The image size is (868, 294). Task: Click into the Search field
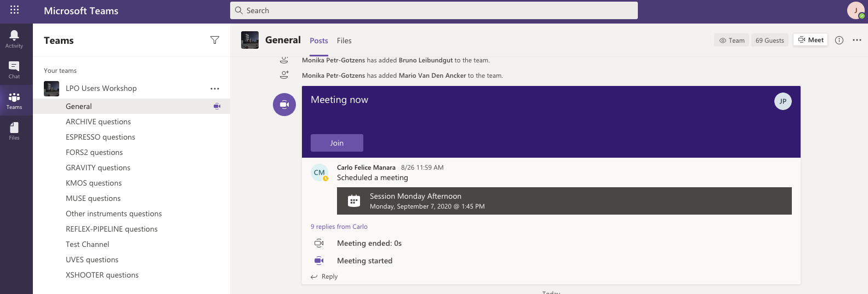[434, 10]
